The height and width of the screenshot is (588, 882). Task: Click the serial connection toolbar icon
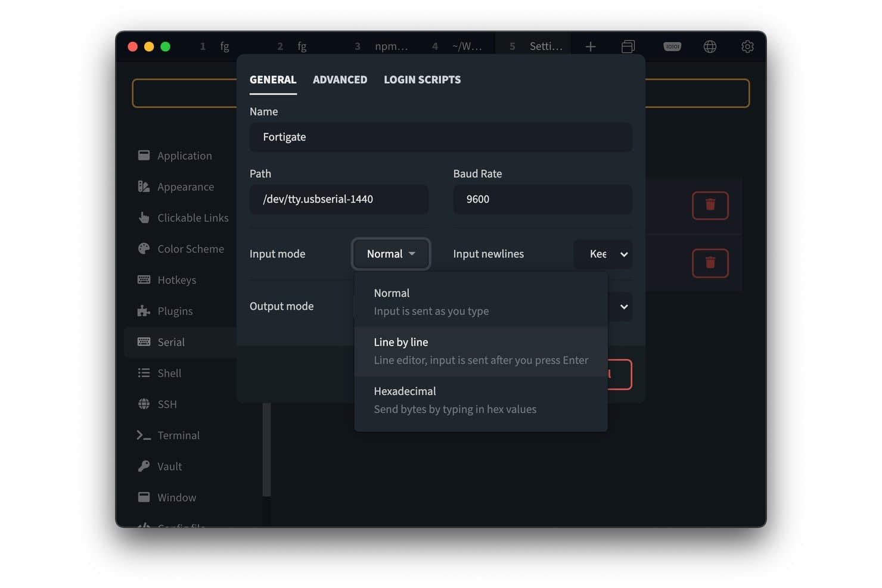tap(672, 46)
